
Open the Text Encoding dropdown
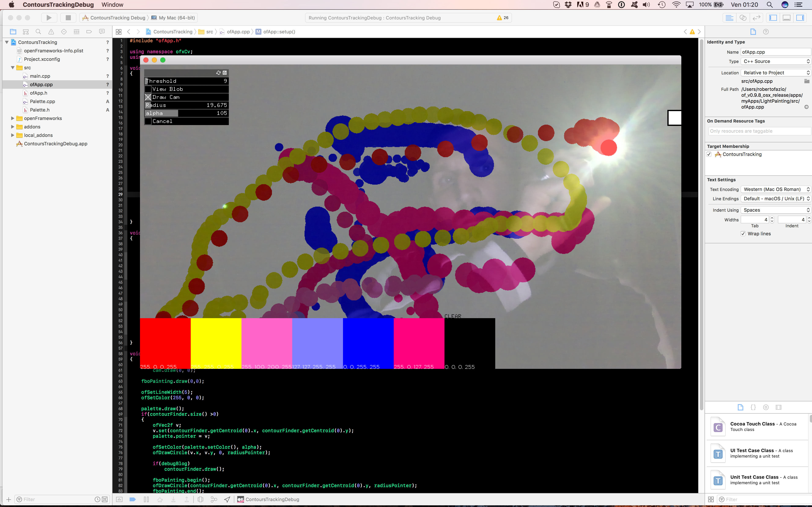coord(775,189)
